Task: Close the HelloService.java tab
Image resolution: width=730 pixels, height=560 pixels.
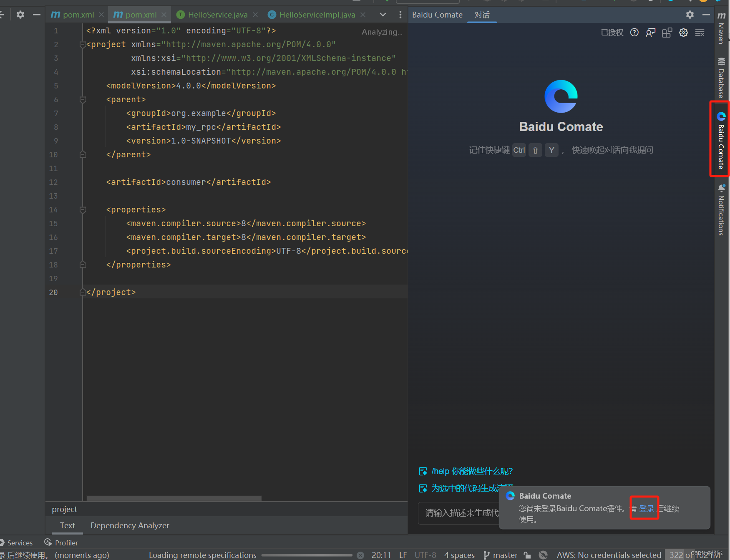Action: [x=255, y=15]
